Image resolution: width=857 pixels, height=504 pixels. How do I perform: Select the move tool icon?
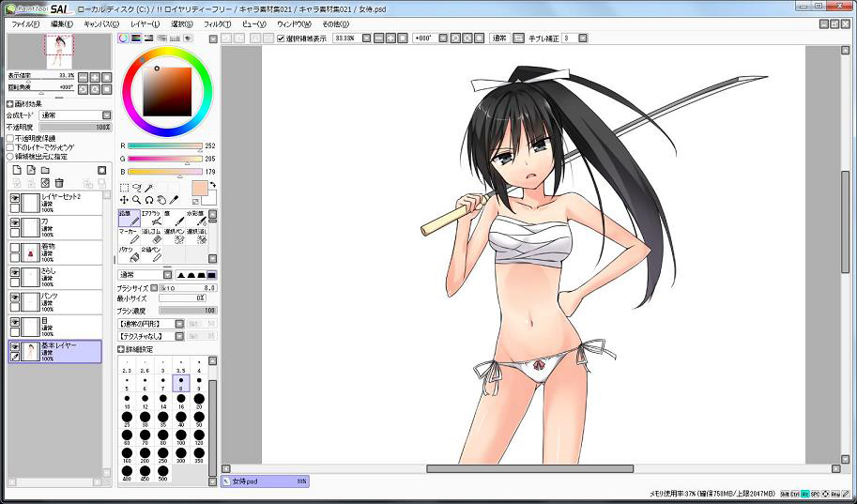[x=125, y=200]
